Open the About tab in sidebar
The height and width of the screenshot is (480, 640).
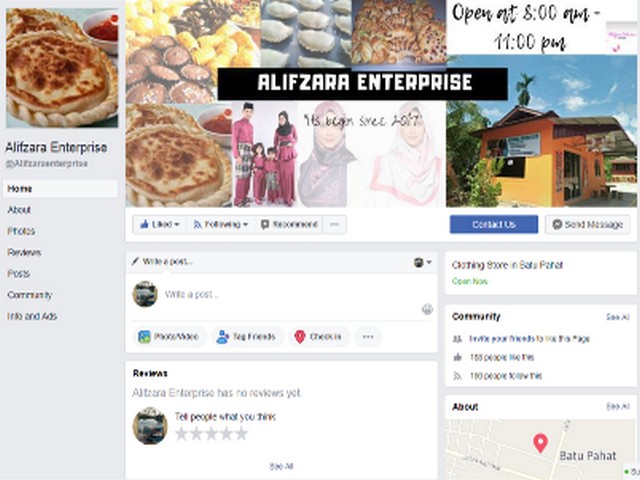click(x=19, y=210)
